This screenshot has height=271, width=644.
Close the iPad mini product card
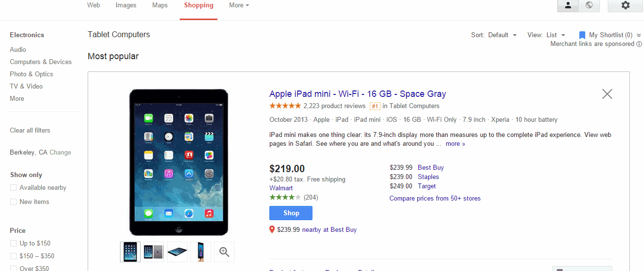(607, 94)
